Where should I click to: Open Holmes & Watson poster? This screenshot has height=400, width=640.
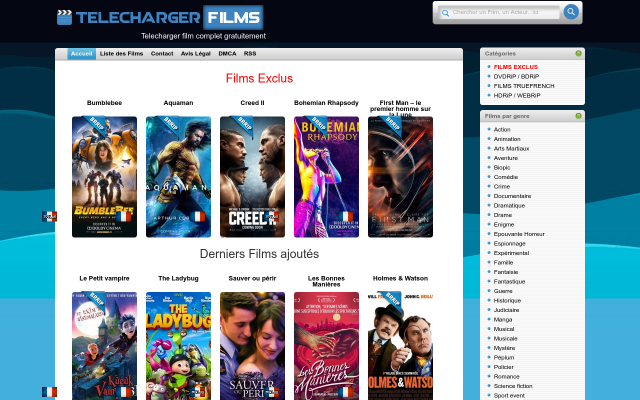coord(400,346)
